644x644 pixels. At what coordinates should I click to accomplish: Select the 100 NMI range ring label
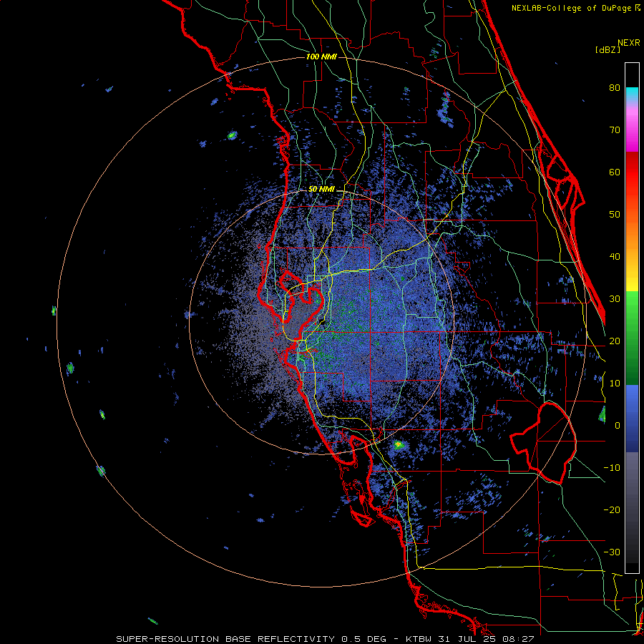tap(321, 57)
